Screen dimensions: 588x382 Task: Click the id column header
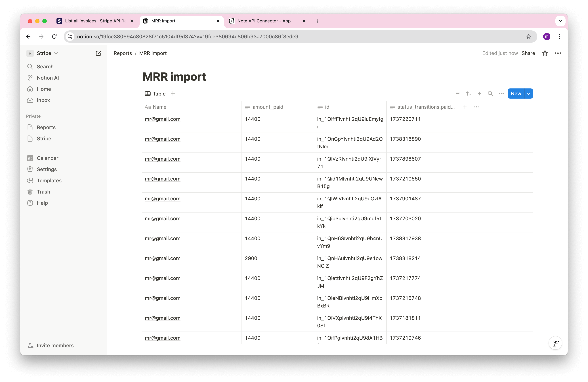pos(350,107)
